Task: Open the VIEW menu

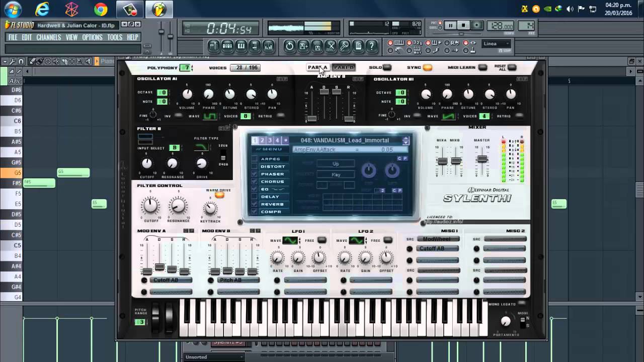Action: [x=71, y=37]
